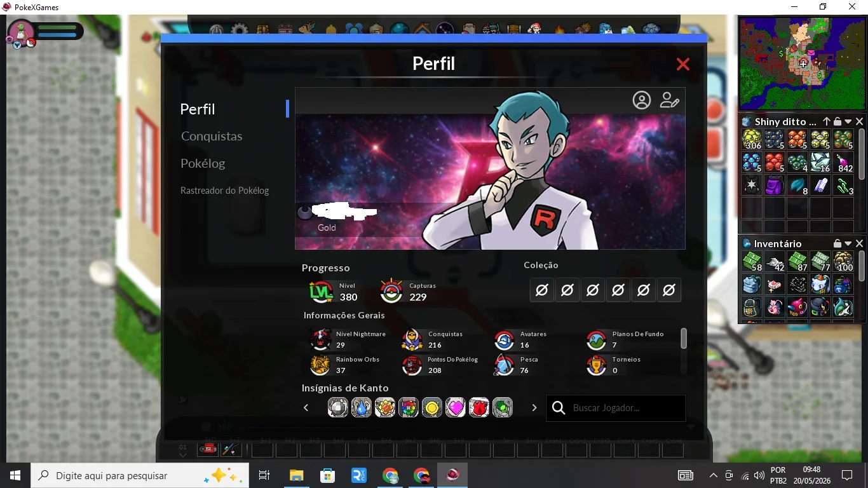Click the Capturas pokéball icon
Screen dimensions: 868x488
click(x=391, y=291)
